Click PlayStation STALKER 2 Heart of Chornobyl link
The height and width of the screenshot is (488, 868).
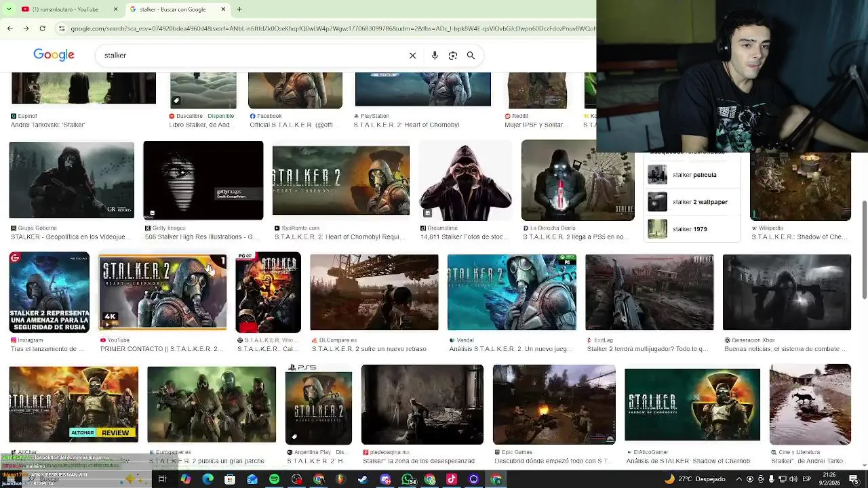point(406,125)
